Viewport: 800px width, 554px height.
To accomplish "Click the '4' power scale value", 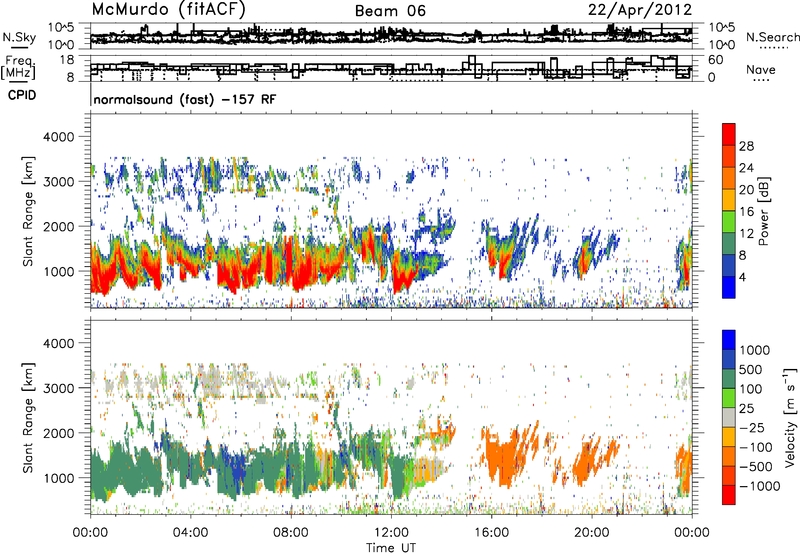I will 743,277.
